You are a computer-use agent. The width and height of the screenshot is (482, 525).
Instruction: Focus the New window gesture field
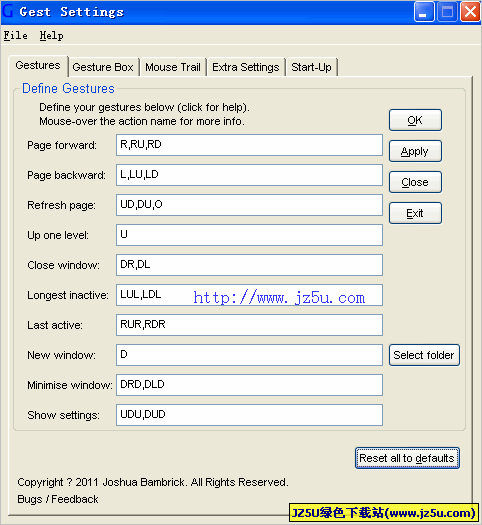249,355
